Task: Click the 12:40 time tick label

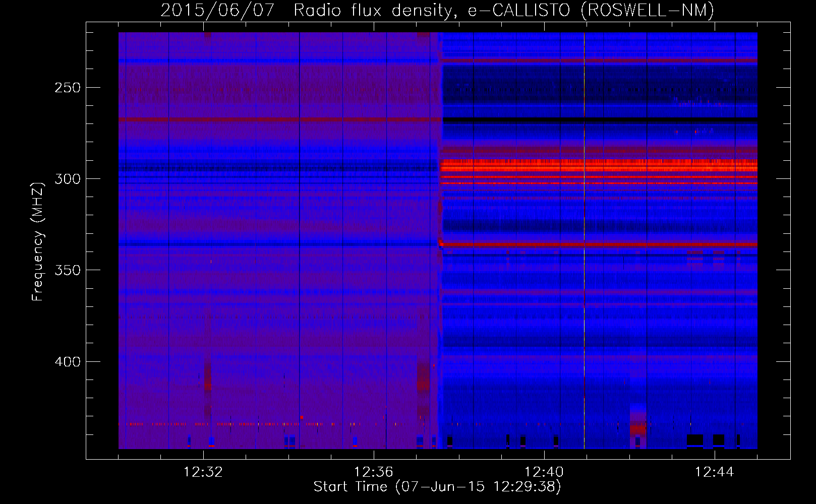Action: [x=544, y=472]
